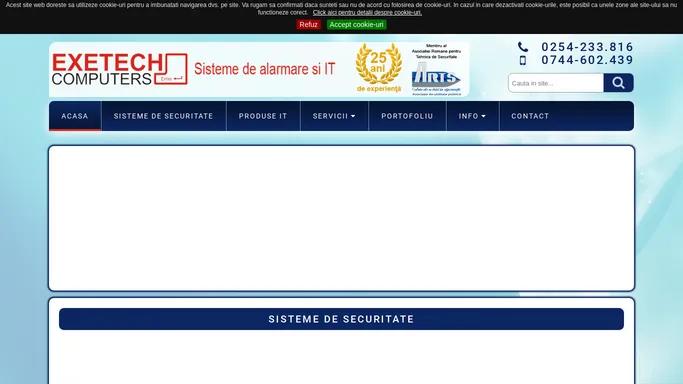
Task: Open the Contact menu item
Action: [530, 116]
